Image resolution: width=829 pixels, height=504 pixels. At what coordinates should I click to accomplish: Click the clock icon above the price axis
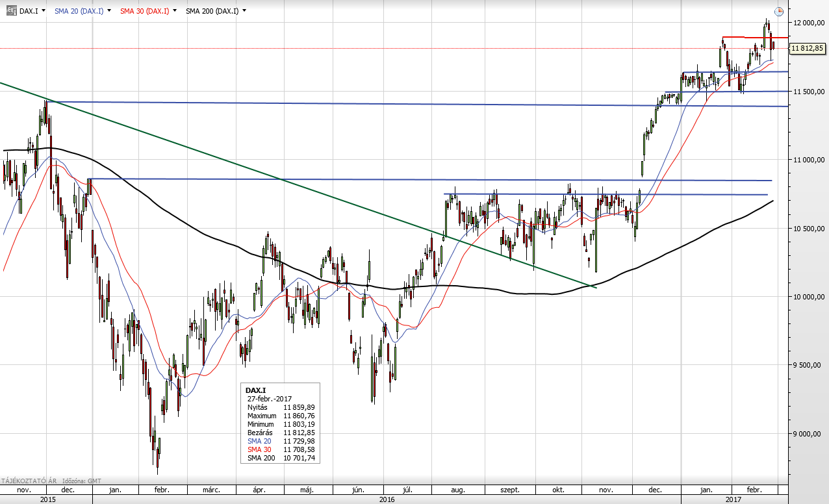pyautogui.click(x=779, y=11)
